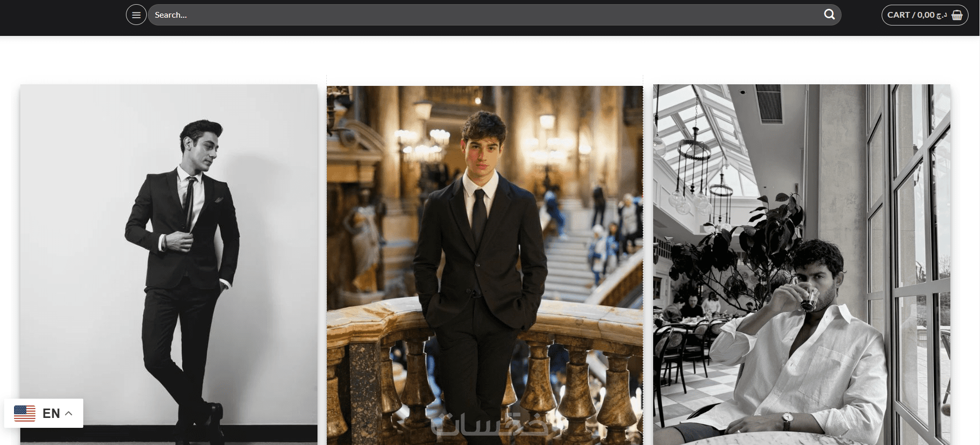Open the EN language selector
The height and width of the screenshot is (445, 980).
44,413
